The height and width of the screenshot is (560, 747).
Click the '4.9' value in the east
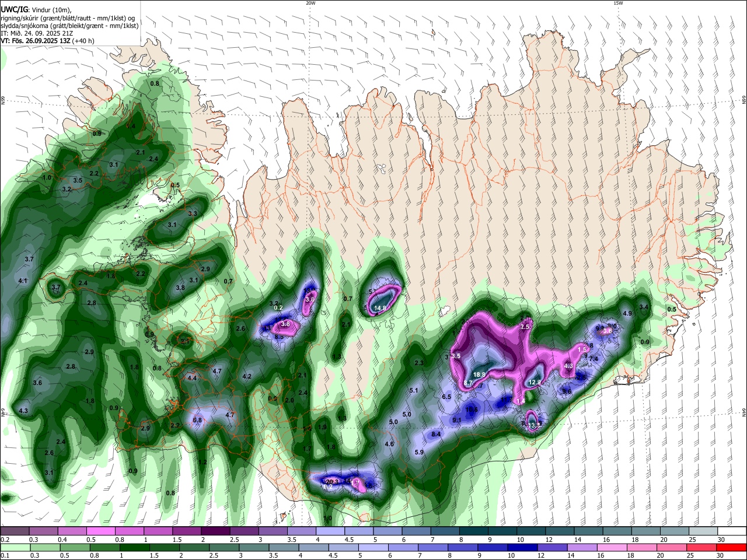628,313
